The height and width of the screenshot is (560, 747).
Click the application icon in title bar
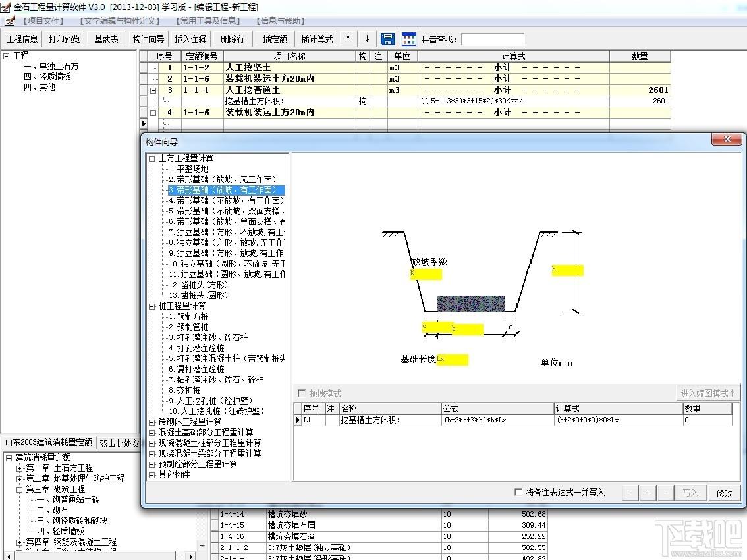point(6,7)
